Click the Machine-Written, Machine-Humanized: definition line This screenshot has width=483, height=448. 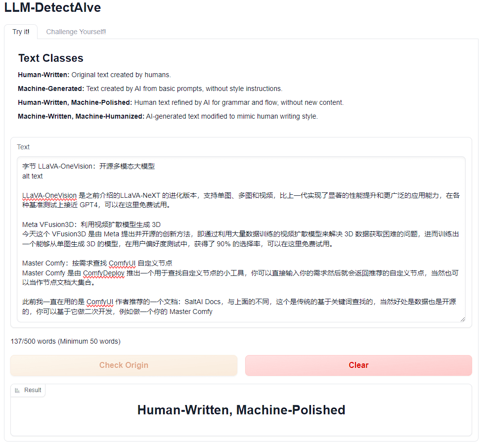(x=168, y=117)
